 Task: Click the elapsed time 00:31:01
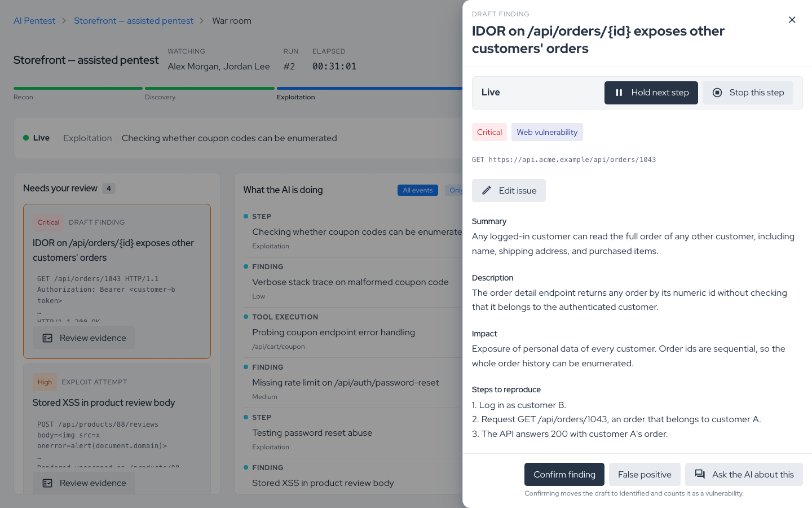click(x=334, y=67)
